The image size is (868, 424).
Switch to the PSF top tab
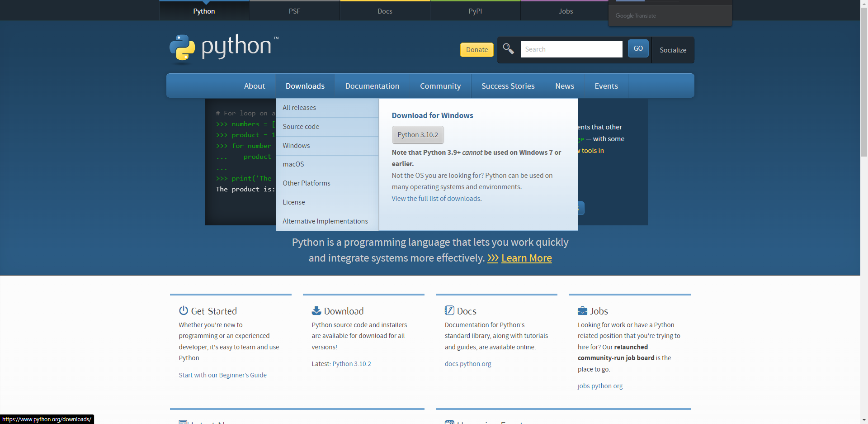coord(295,11)
